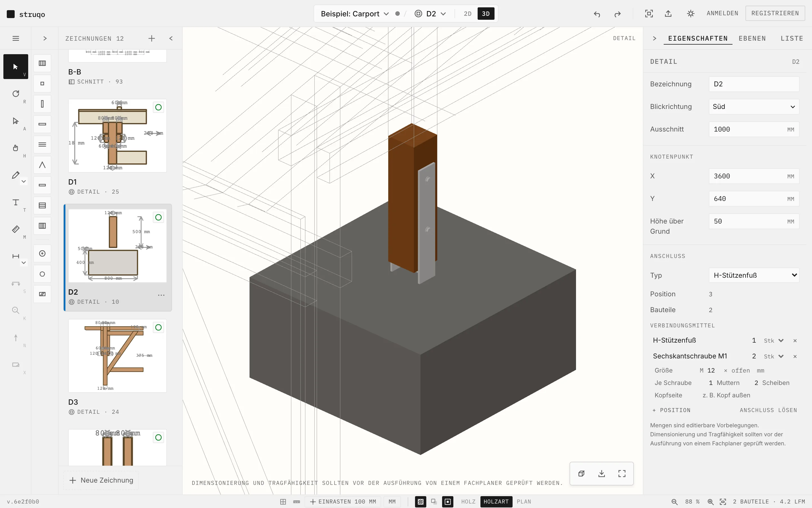Click ANSCHLUSS LÖSEN

pyautogui.click(x=768, y=410)
